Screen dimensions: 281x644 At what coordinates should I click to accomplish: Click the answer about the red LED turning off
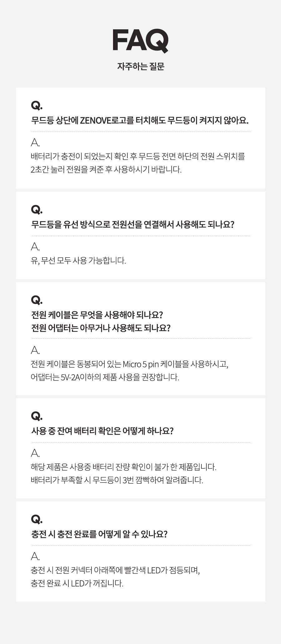pyautogui.click(x=77, y=583)
